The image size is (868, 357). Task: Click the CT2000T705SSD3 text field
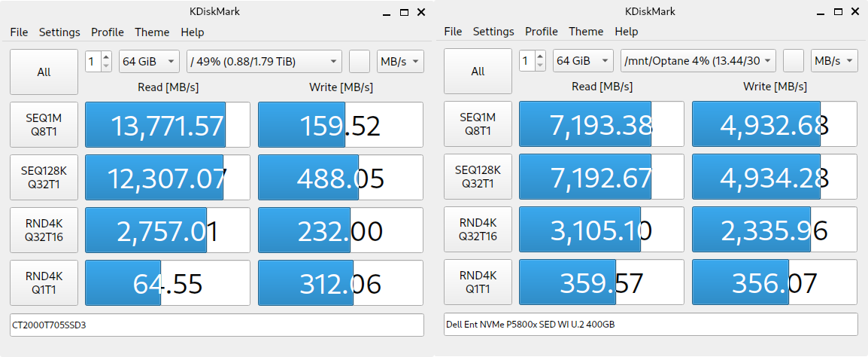(x=217, y=325)
